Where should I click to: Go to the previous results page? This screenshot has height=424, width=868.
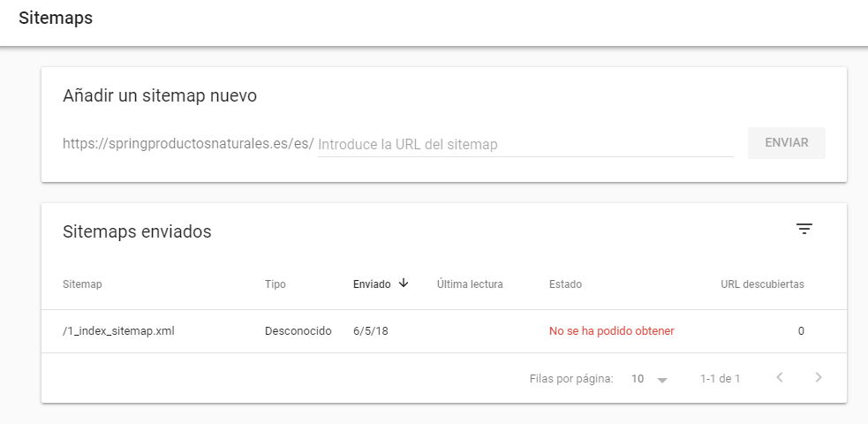[780, 378]
